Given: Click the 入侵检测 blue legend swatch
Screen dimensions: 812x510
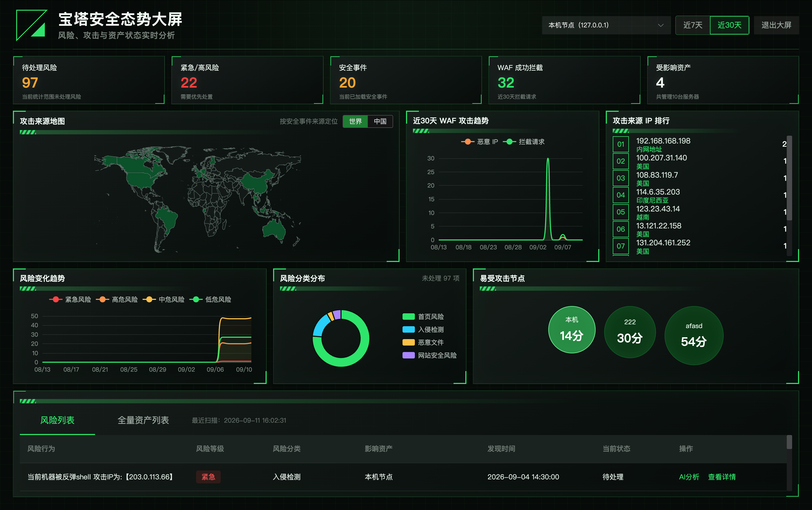Looking at the screenshot, I should click(x=408, y=329).
